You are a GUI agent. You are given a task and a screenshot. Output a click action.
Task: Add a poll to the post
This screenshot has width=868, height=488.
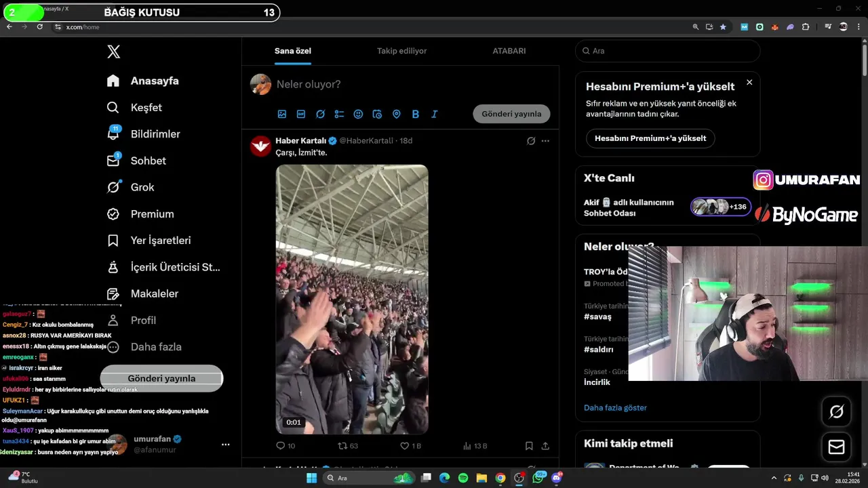click(339, 114)
